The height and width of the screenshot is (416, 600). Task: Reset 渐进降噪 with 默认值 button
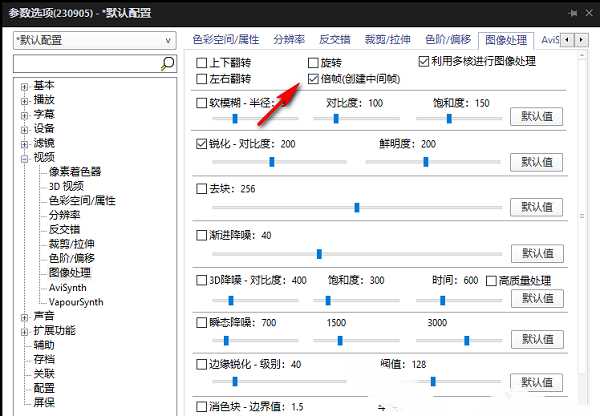click(537, 253)
